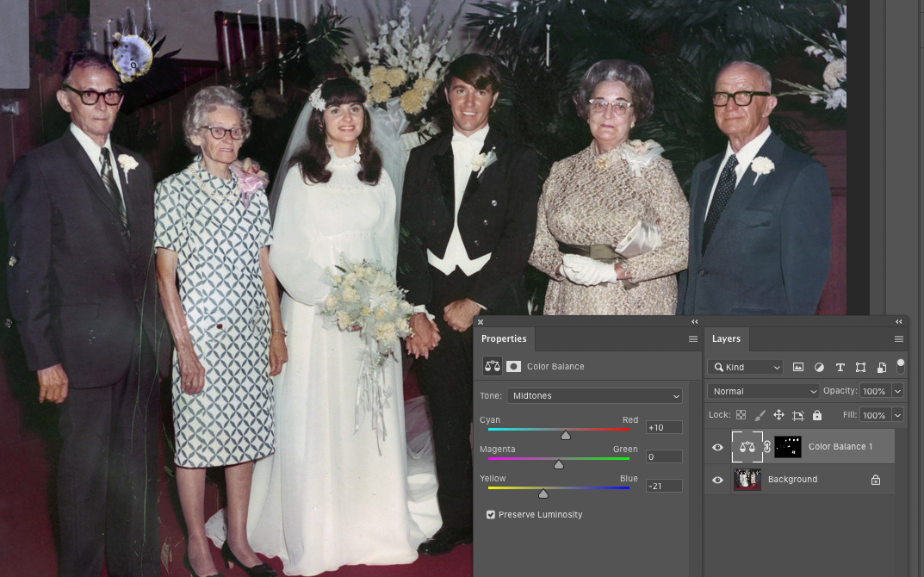The image size is (924, 577).
Task: Click the Background layer lock icon
Action: tap(876, 480)
